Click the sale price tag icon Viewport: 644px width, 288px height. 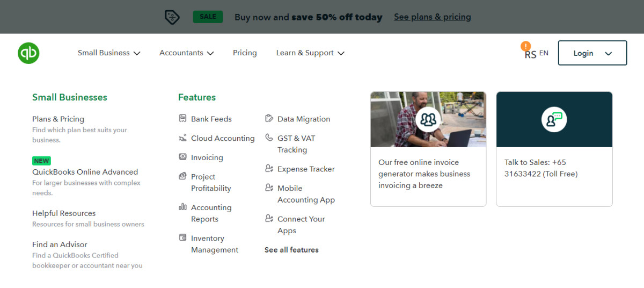(x=172, y=17)
